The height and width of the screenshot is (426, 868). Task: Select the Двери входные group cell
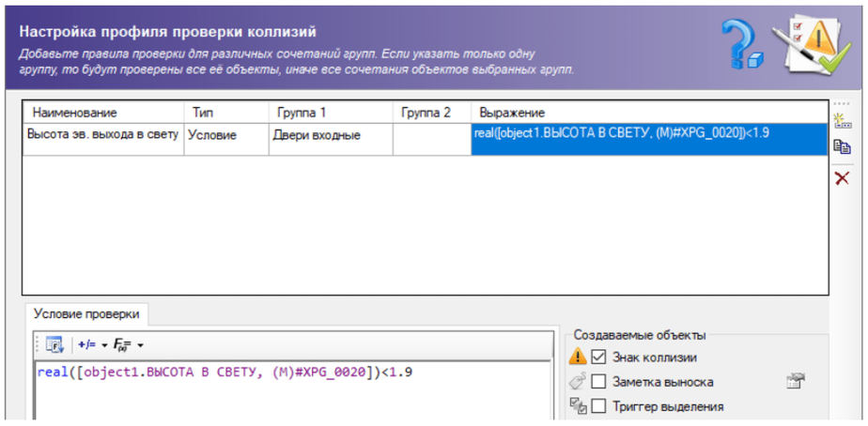[330, 135]
